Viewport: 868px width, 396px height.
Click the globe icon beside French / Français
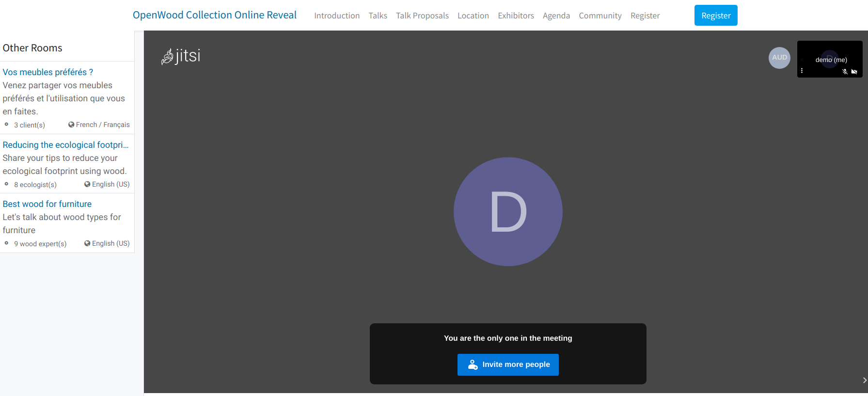pos(71,125)
